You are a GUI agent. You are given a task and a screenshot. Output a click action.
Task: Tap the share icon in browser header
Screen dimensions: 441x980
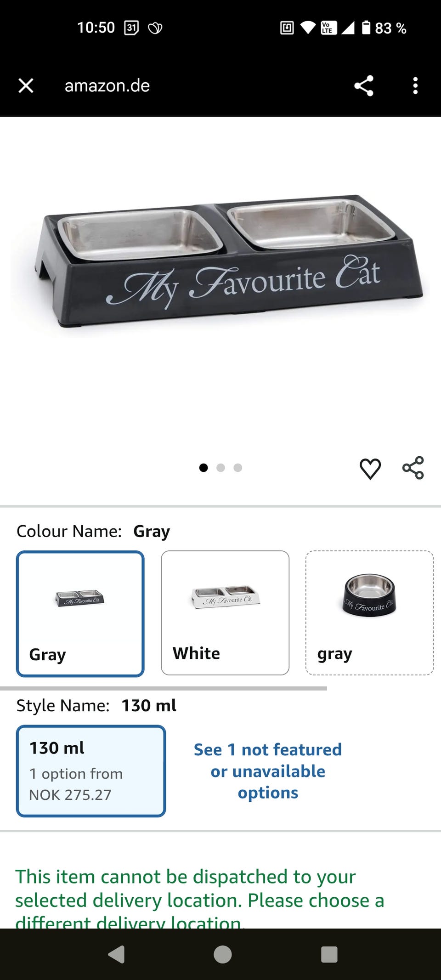tap(364, 85)
